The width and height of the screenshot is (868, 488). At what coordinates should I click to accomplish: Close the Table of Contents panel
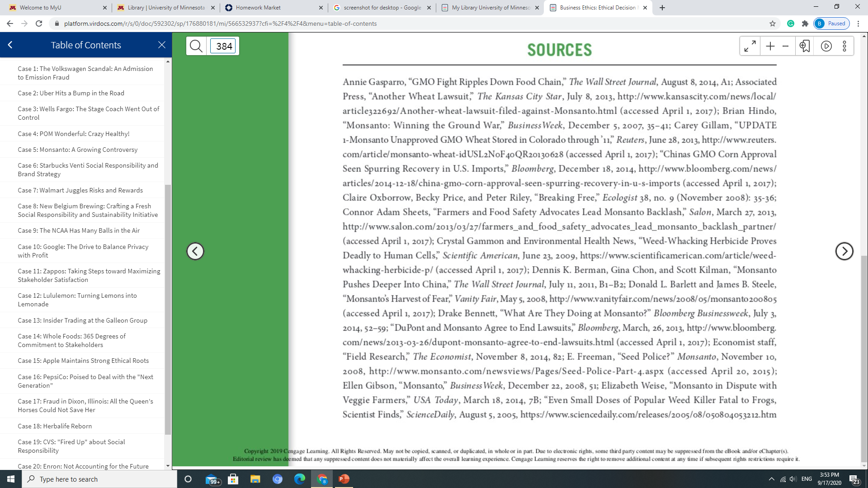162,45
